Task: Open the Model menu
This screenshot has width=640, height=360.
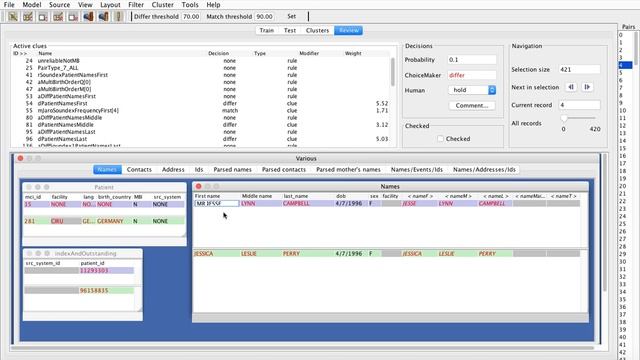Action: click(x=31, y=5)
